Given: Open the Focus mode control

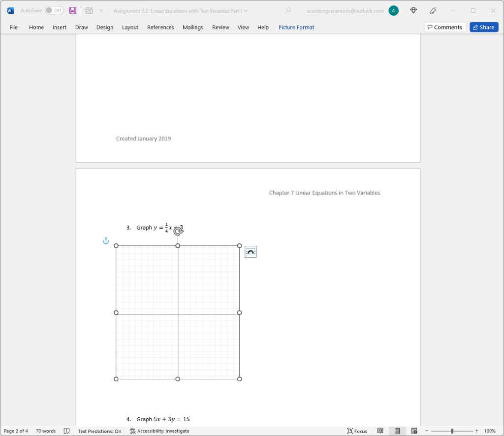Looking at the screenshot, I should [356, 431].
